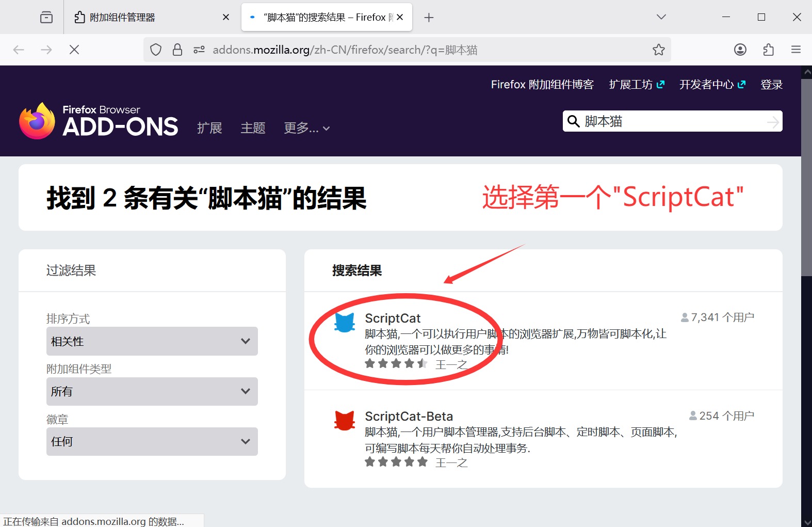
Task: Open a new tab with plus button
Action: 429,18
